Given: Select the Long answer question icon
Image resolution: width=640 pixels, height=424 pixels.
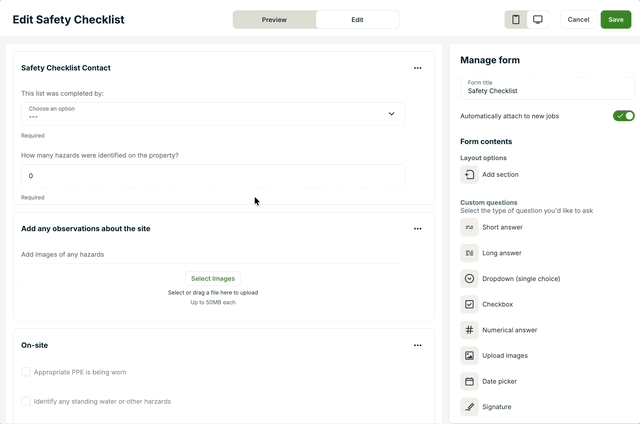Looking at the screenshot, I should click(470, 253).
